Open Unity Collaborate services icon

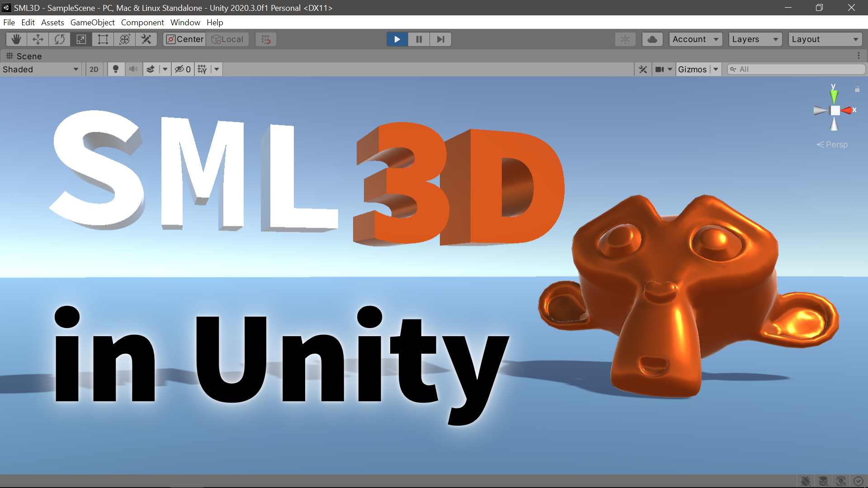pyautogui.click(x=625, y=39)
